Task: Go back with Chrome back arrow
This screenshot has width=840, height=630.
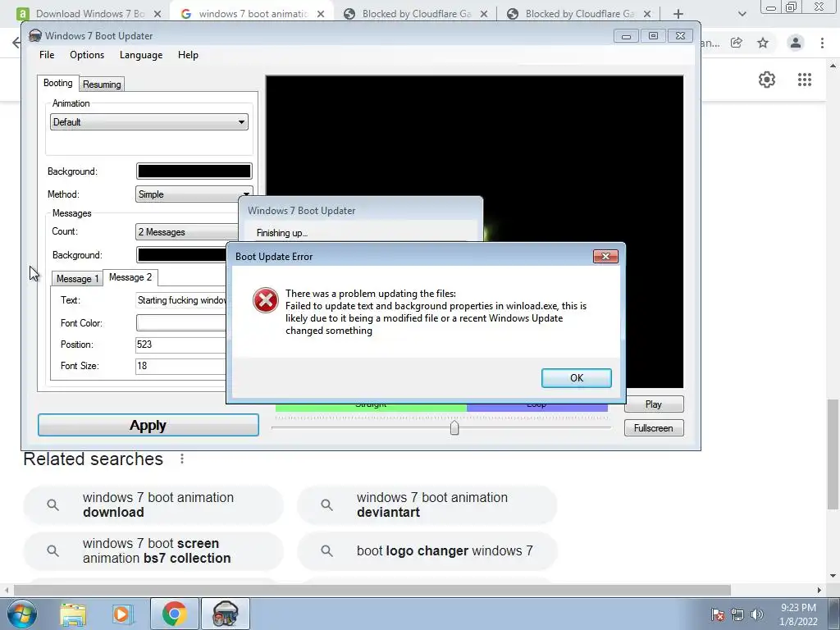Action: [x=16, y=43]
